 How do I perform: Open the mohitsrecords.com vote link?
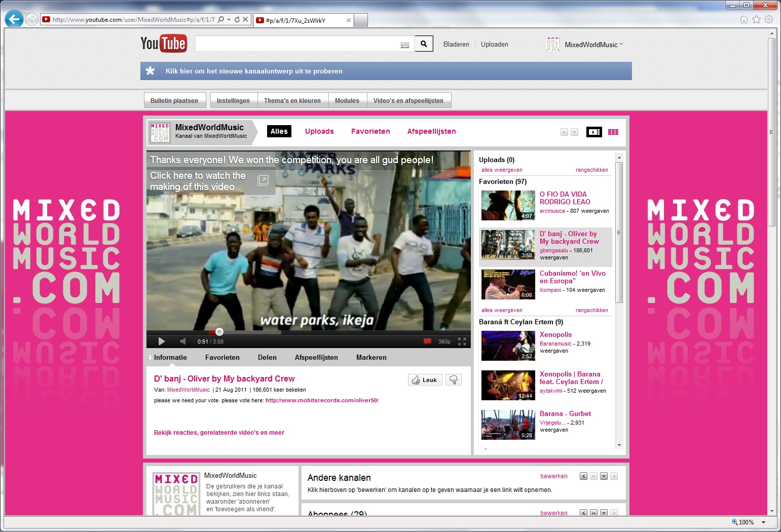tap(322, 400)
